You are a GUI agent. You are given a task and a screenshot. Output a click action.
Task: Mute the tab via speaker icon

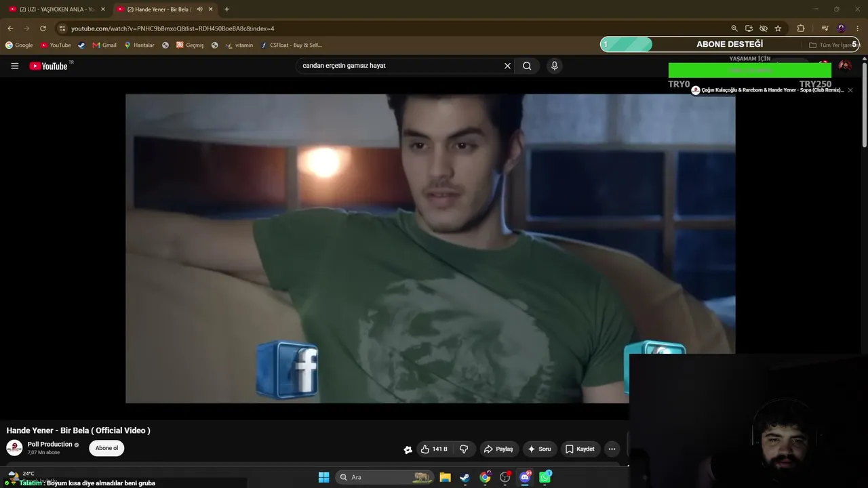point(199,9)
